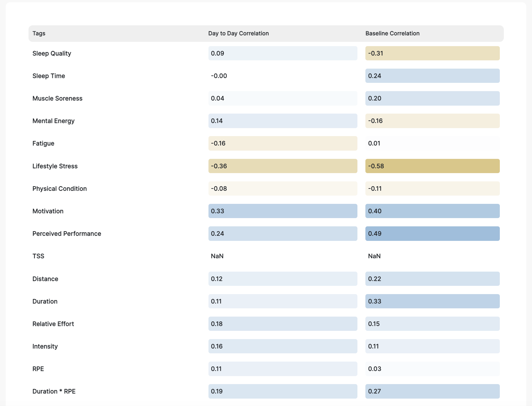Click the Motivation 0.40 baseline correlation cell

pyautogui.click(x=432, y=211)
